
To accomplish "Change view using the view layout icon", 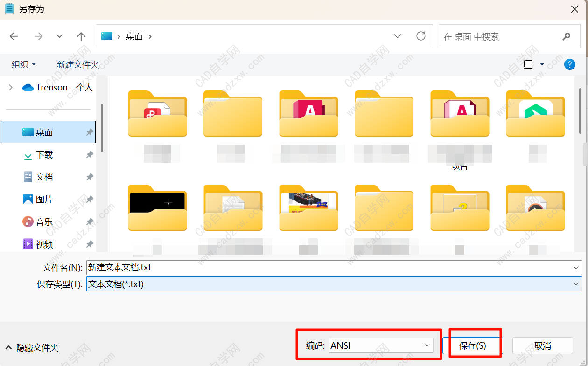I will (x=528, y=64).
